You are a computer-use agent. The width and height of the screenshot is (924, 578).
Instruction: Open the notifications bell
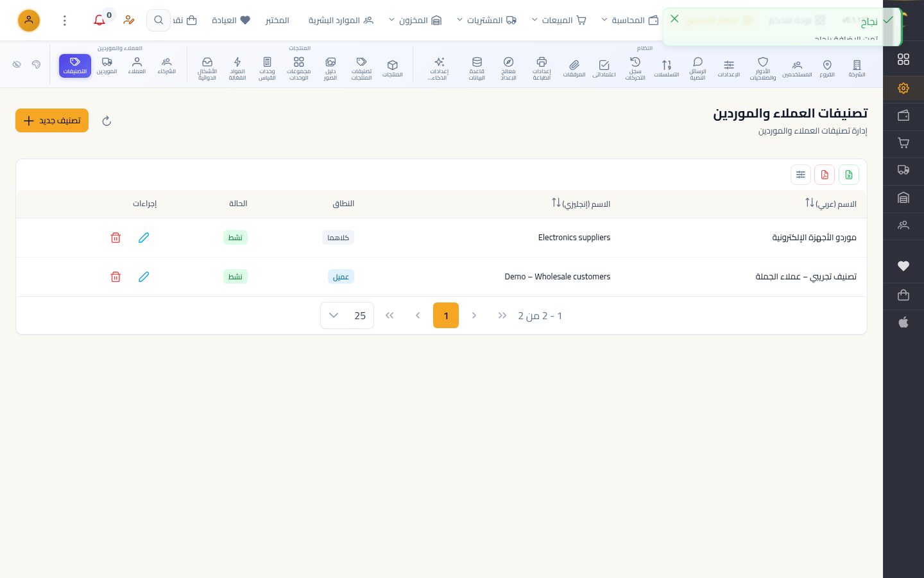click(99, 21)
